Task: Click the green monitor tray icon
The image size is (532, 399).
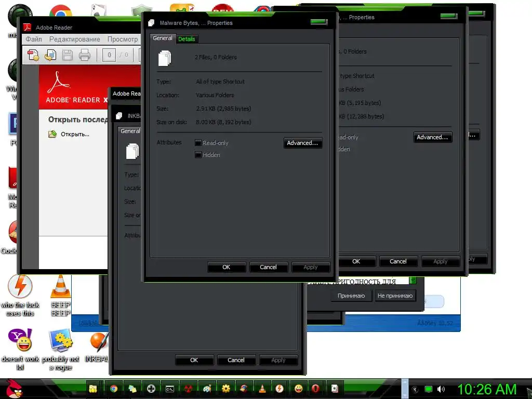Action: 429,389
